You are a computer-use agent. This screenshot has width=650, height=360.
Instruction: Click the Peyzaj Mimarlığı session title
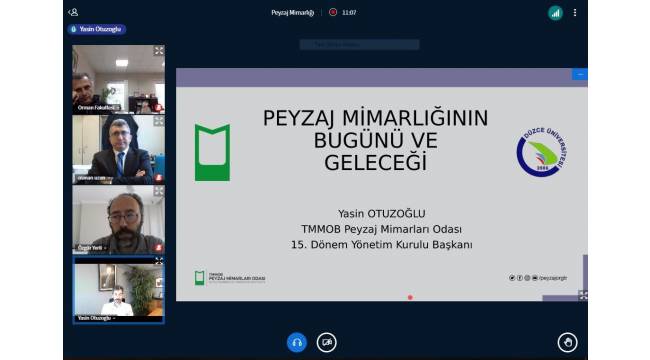[293, 13]
